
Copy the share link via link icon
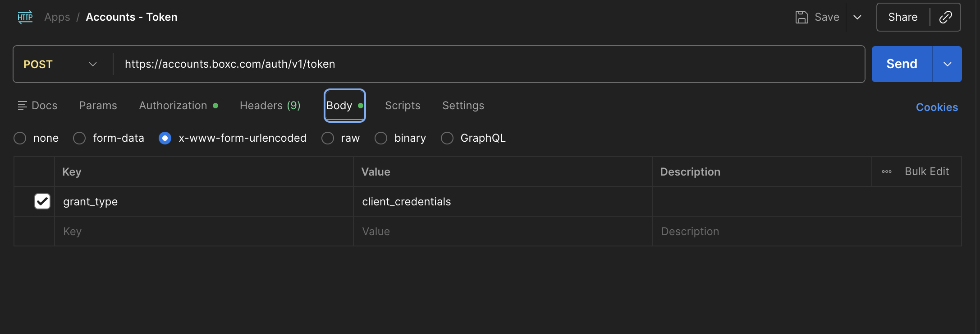945,17
